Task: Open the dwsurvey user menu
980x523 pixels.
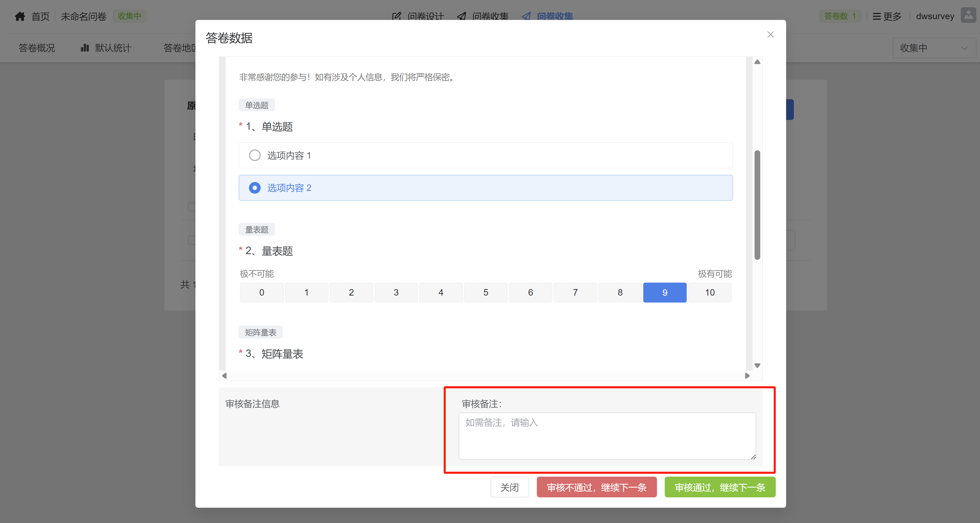Action: pyautogui.click(x=935, y=16)
